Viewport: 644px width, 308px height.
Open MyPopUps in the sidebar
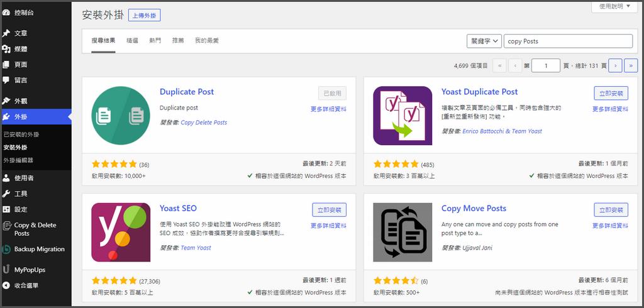pos(30,270)
